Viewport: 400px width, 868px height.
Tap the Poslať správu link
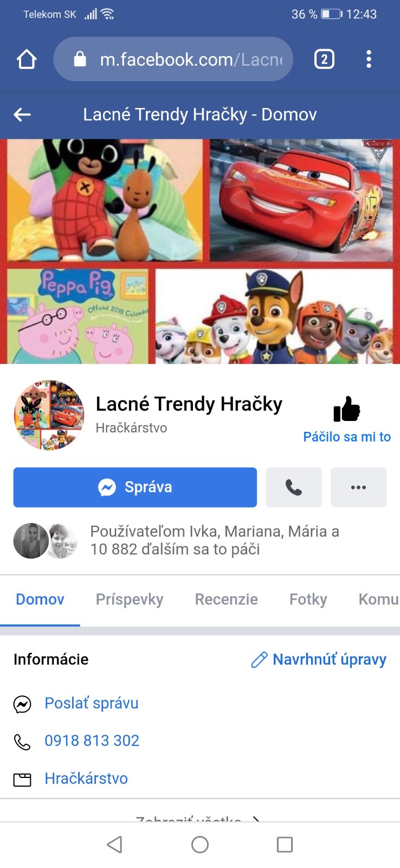coord(92,703)
